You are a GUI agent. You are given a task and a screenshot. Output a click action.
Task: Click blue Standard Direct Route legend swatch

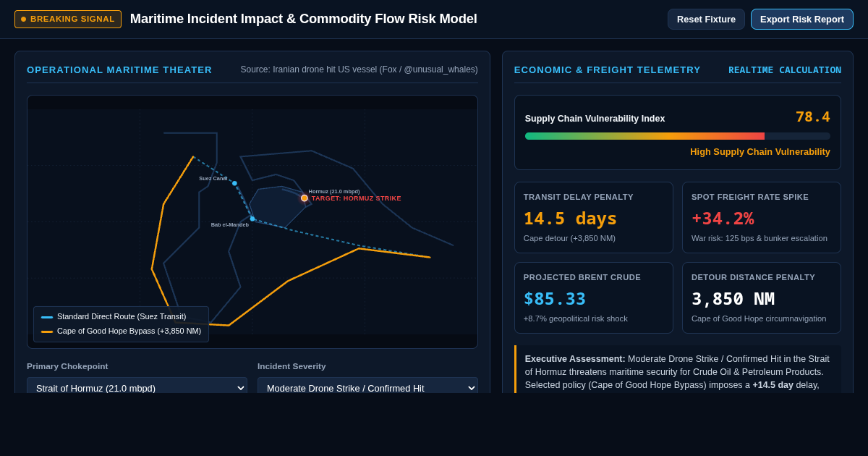(x=47, y=317)
